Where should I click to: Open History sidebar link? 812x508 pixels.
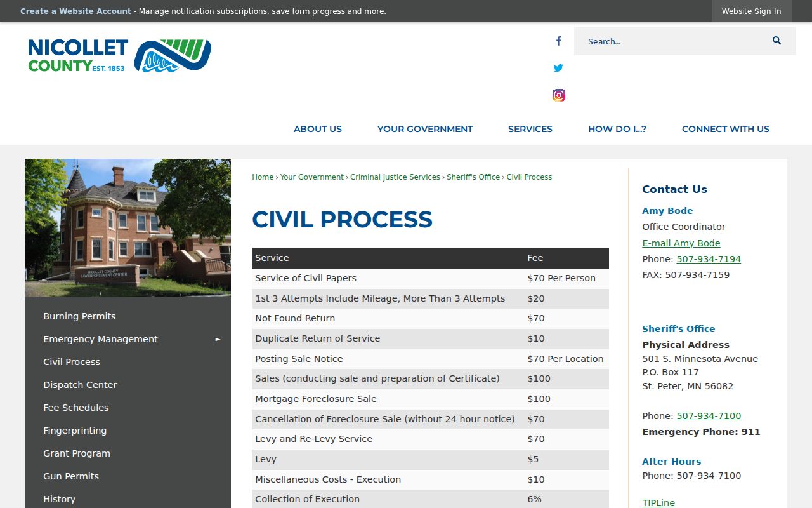point(59,499)
